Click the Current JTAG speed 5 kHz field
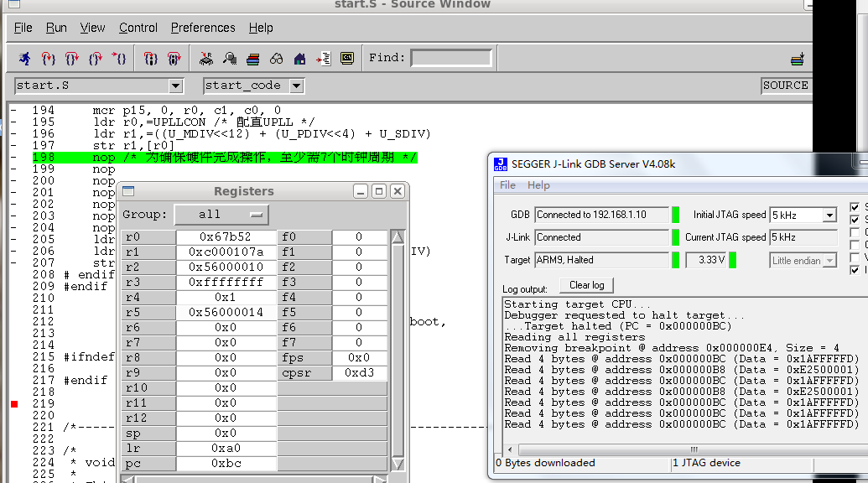 [803, 237]
